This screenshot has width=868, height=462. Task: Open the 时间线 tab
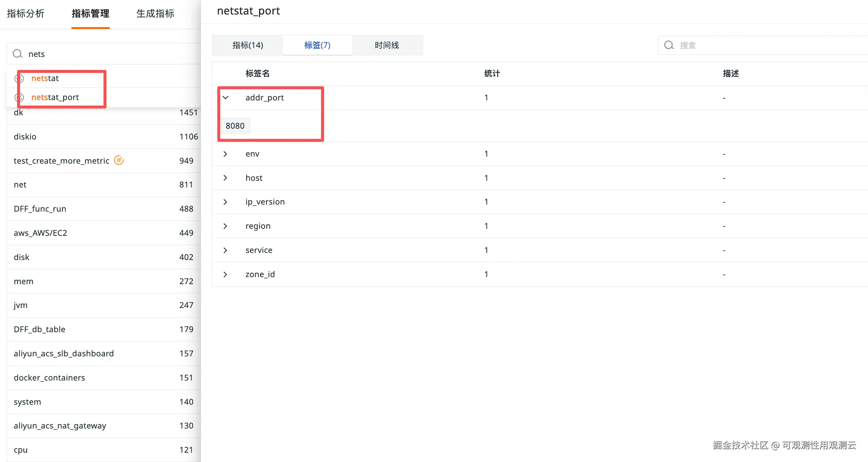click(387, 45)
